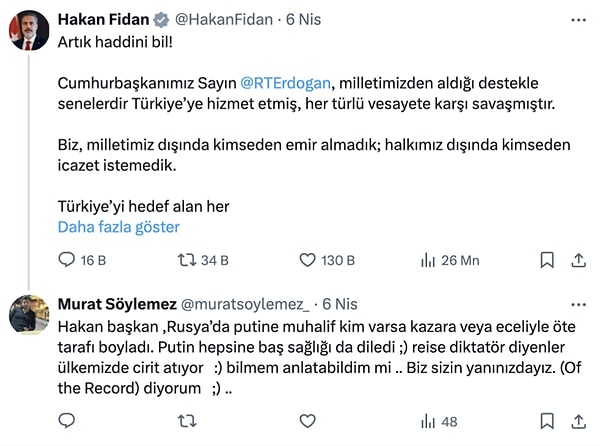View analytics of Hakan Fidan's tweet
The image size is (600, 446).
[x=428, y=260]
